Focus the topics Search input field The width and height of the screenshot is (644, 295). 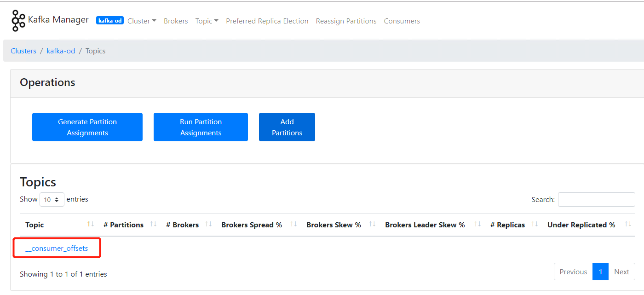click(x=596, y=200)
